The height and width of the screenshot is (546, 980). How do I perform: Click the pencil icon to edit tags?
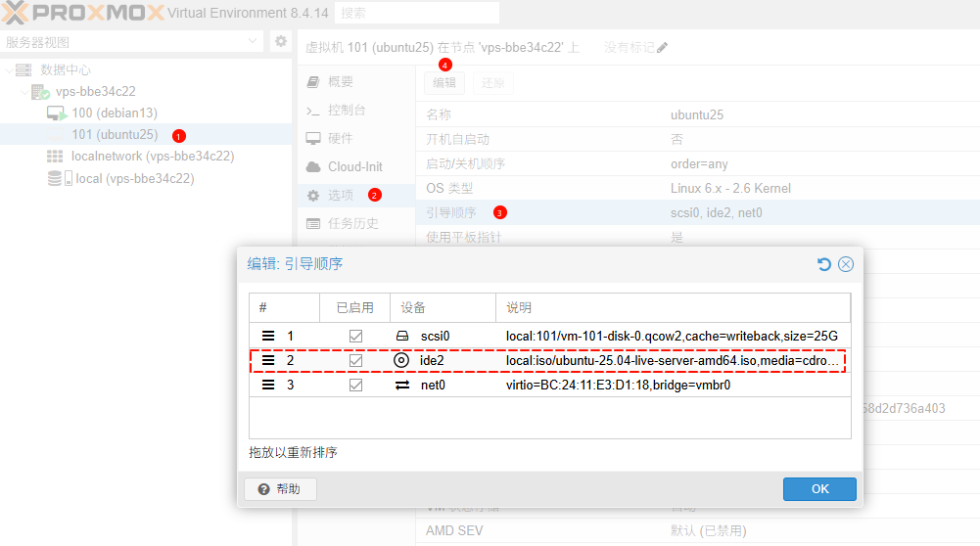(663, 47)
